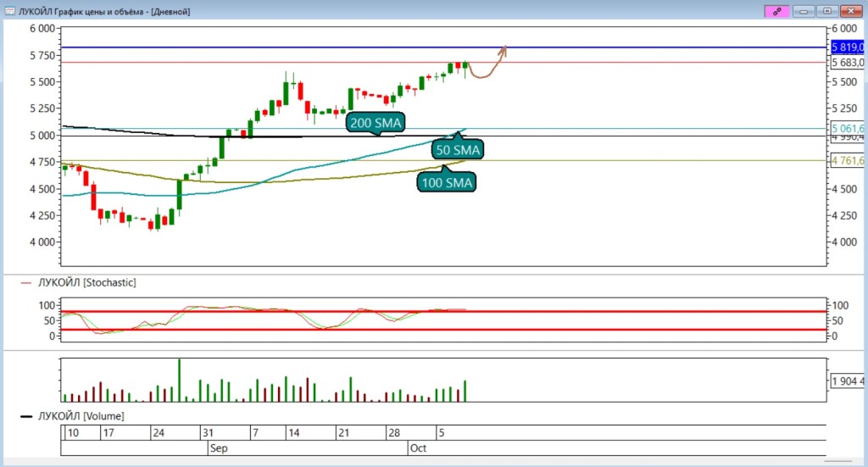
Task: Click the 6 000 label on left price axis
Action: (42, 28)
